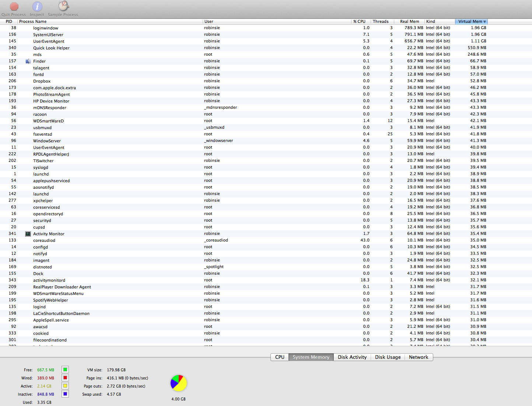Image resolution: width=532 pixels, height=406 pixels.
Task: Sort by the Threads column header
Action: tap(382, 21)
